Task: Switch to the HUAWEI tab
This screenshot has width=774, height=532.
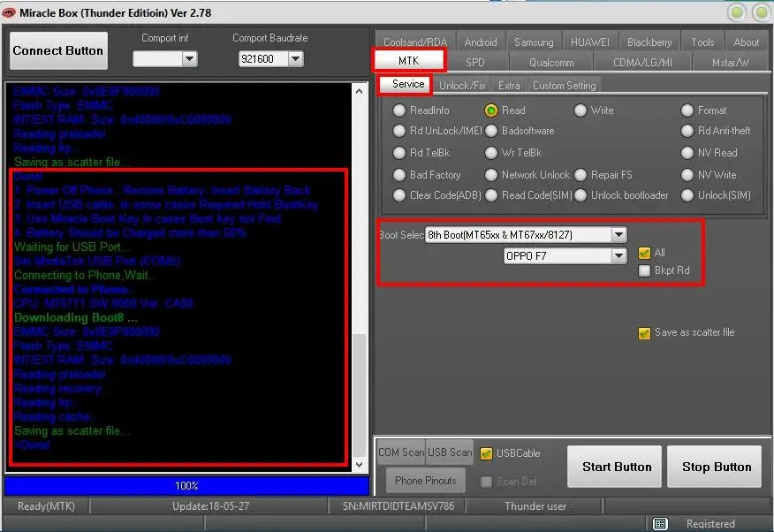Action: click(590, 42)
